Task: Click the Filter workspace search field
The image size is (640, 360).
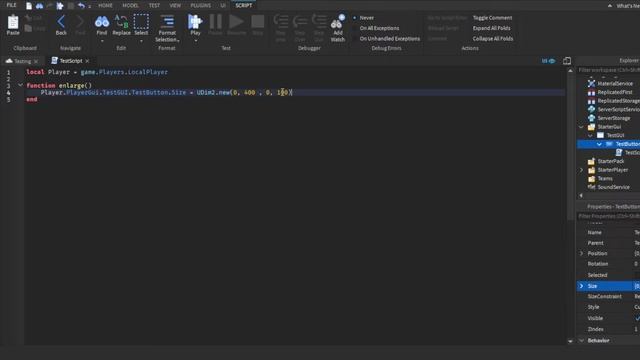Action: coord(608,70)
